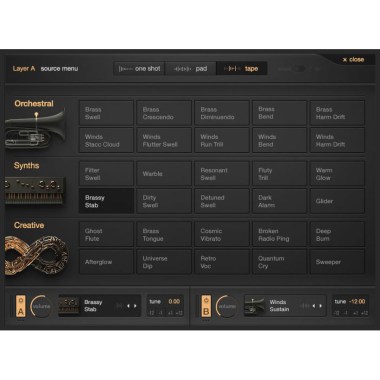Go to previous source for Layer A
The image size is (380, 380).
[x=128, y=306]
